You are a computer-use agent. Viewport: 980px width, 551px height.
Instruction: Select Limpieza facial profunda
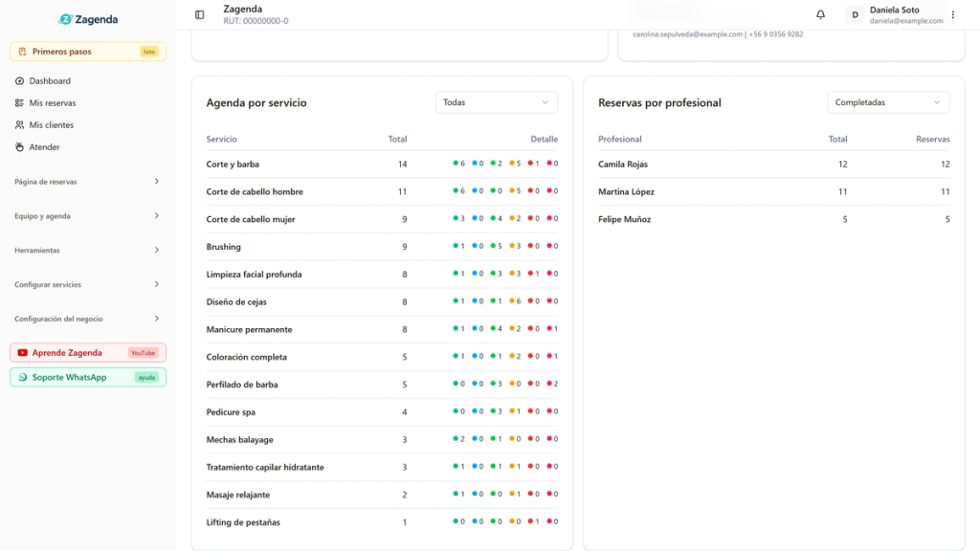coord(382,275)
